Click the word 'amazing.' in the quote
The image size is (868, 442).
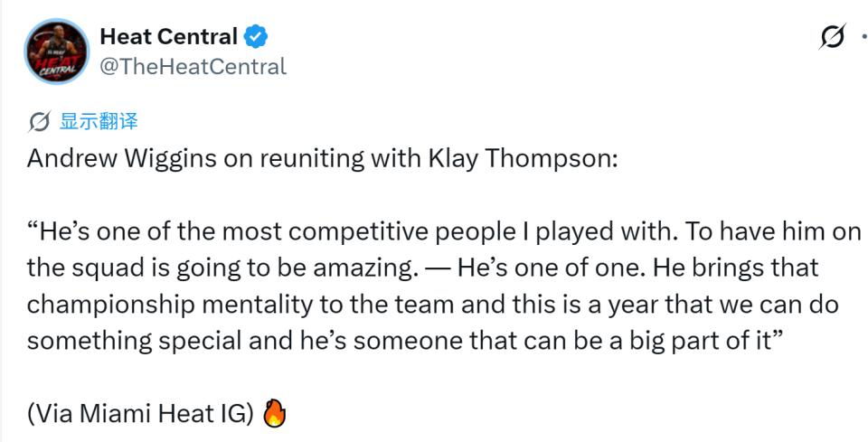coord(363,268)
